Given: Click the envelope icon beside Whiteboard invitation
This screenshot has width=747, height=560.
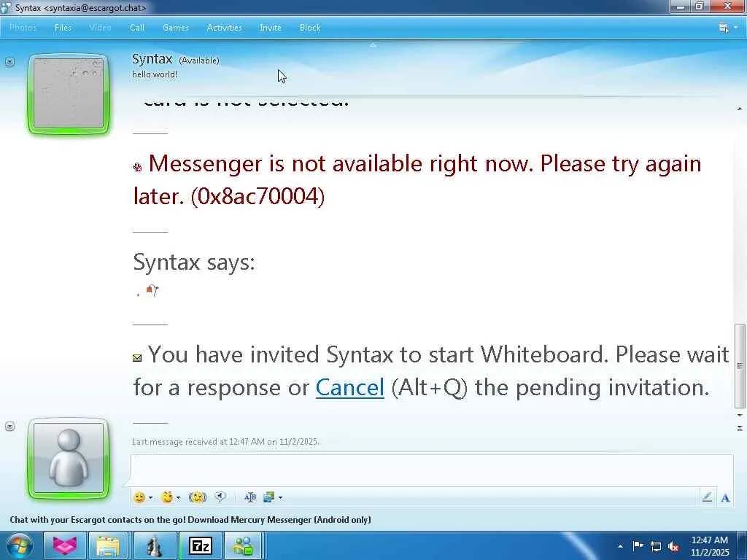Looking at the screenshot, I should [137, 357].
